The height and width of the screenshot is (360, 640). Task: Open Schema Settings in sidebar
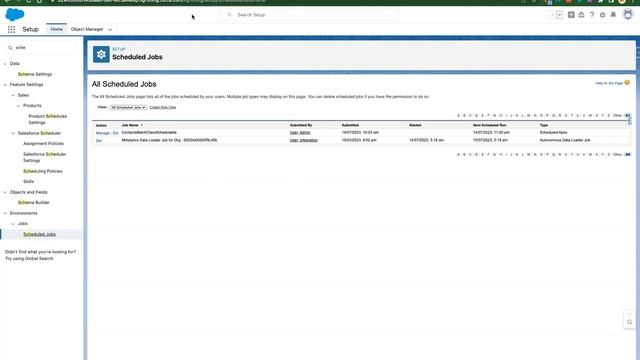pyautogui.click(x=35, y=74)
